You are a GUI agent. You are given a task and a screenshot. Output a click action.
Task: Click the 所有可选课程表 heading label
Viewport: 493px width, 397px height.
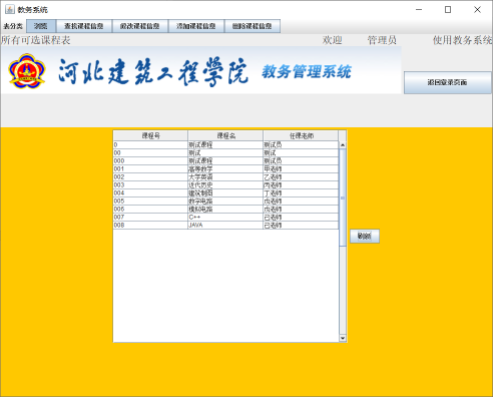[36, 40]
